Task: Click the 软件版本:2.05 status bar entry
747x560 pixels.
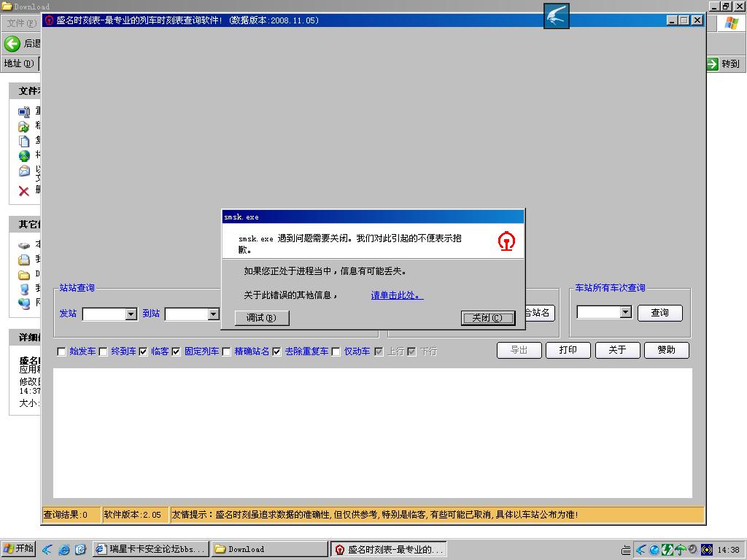Action: [x=135, y=515]
